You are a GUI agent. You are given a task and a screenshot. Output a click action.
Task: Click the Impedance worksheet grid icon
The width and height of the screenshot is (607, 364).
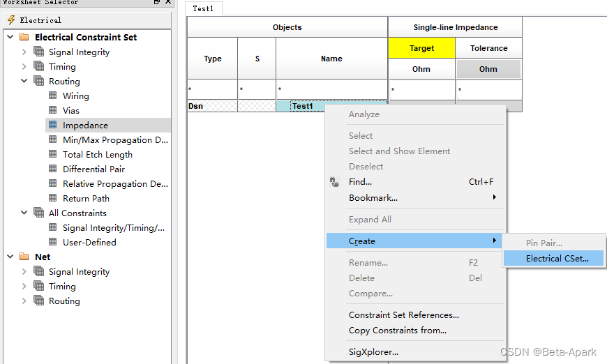53,126
